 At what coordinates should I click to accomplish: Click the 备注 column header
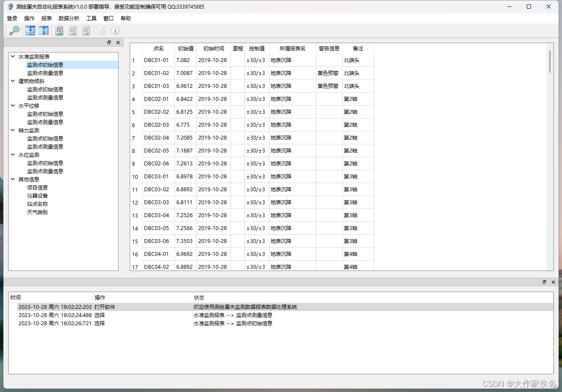click(358, 49)
